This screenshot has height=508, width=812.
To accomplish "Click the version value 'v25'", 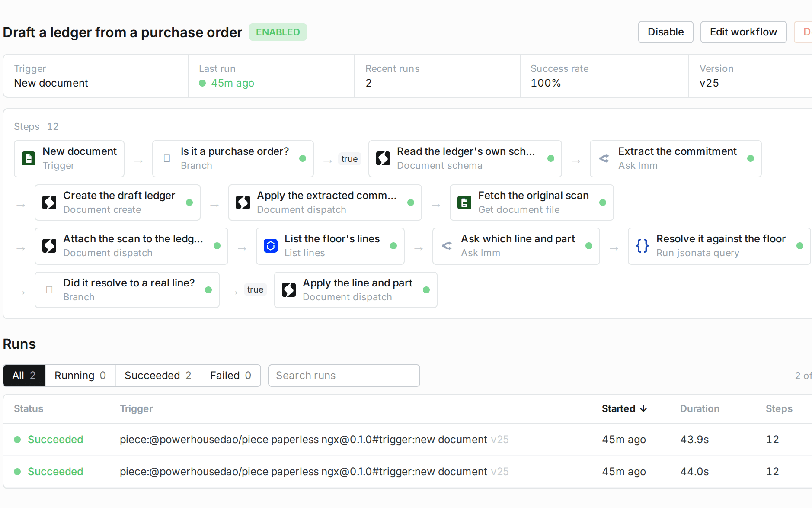I will (709, 83).
